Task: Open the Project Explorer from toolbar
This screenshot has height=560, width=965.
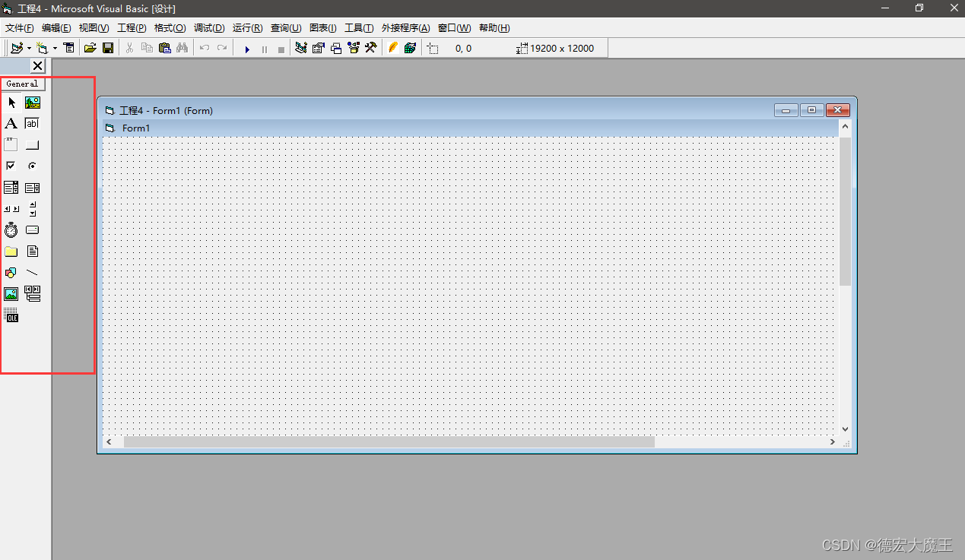Action: tap(301, 48)
